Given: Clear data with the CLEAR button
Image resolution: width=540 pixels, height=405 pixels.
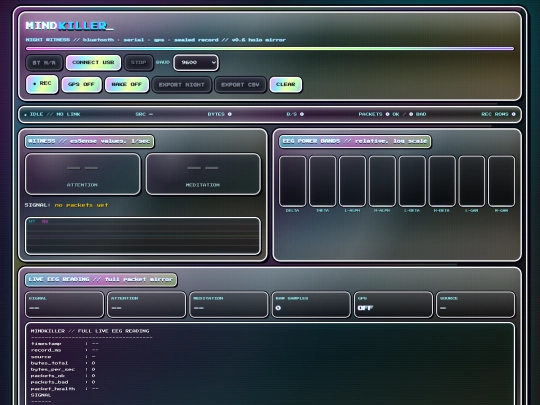Looking at the screenshot, I should tap(286, 84).
